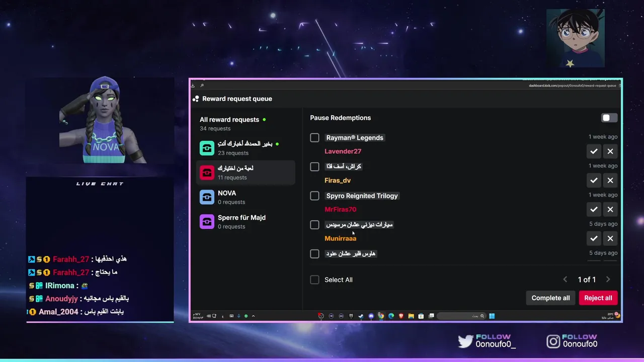Approve the Rayman Legends request
This screenshot has height=362, width=644.
594,151
